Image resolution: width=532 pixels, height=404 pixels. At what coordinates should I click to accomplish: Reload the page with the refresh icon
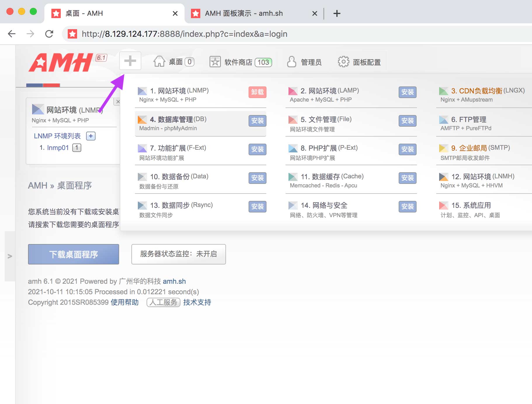49,34
